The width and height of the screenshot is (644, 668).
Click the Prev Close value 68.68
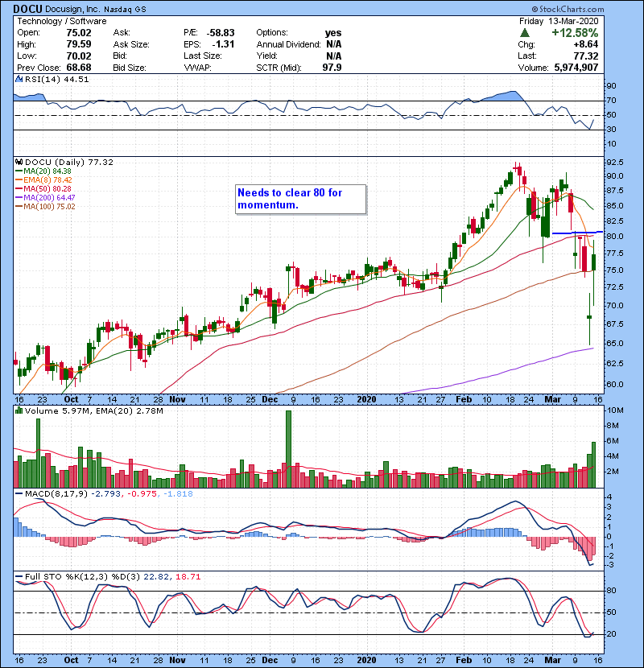click(x=79, y=68)
